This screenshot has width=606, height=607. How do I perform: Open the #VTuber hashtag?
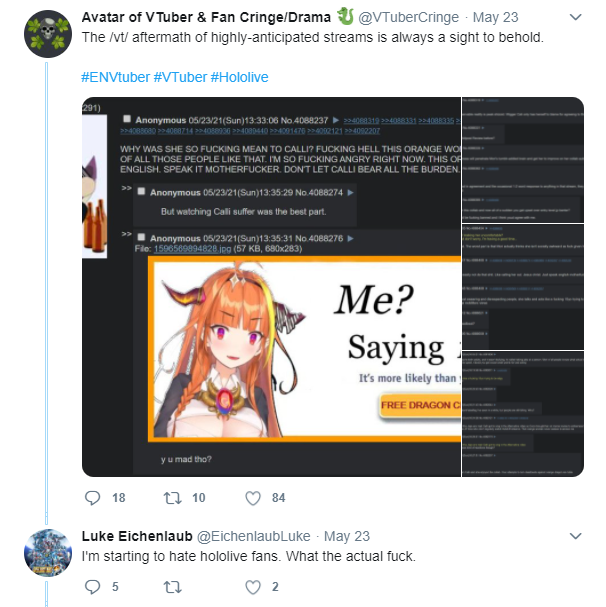coord(180,77)
